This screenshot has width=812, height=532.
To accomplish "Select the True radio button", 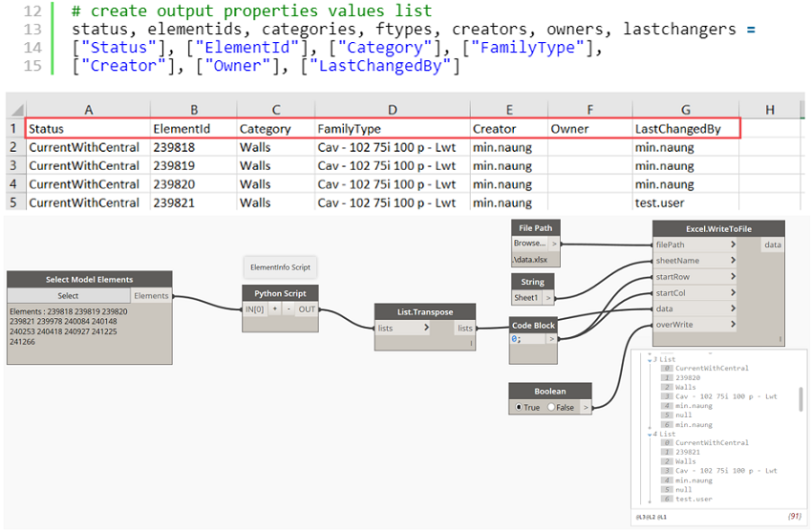I will [519, 407].
